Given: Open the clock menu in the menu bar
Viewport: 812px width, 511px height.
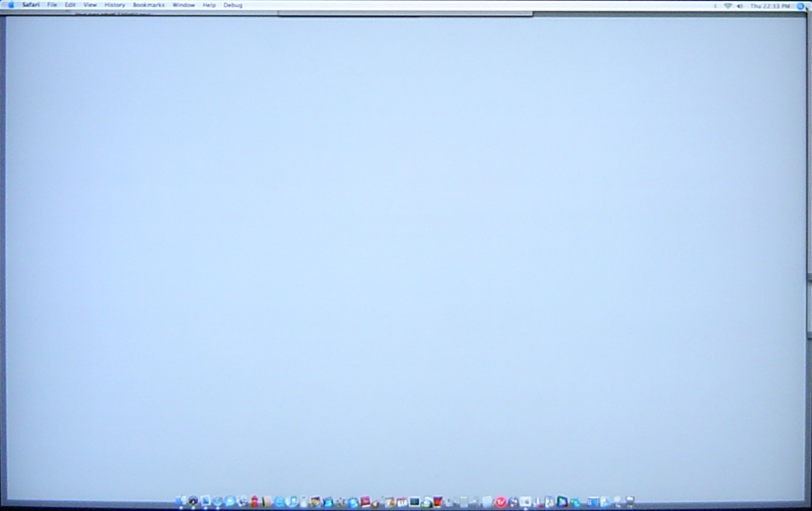Looking at the screenshot, I should [x=769, y=5].
